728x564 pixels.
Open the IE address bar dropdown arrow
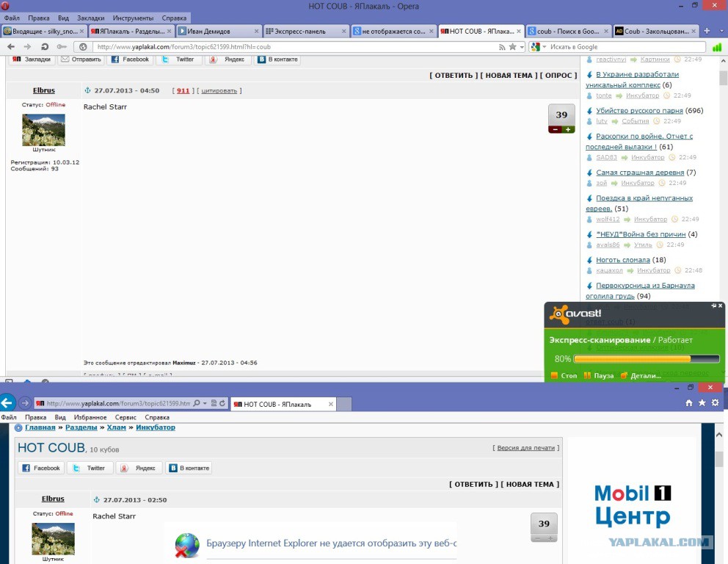click(x=205, y=404)
